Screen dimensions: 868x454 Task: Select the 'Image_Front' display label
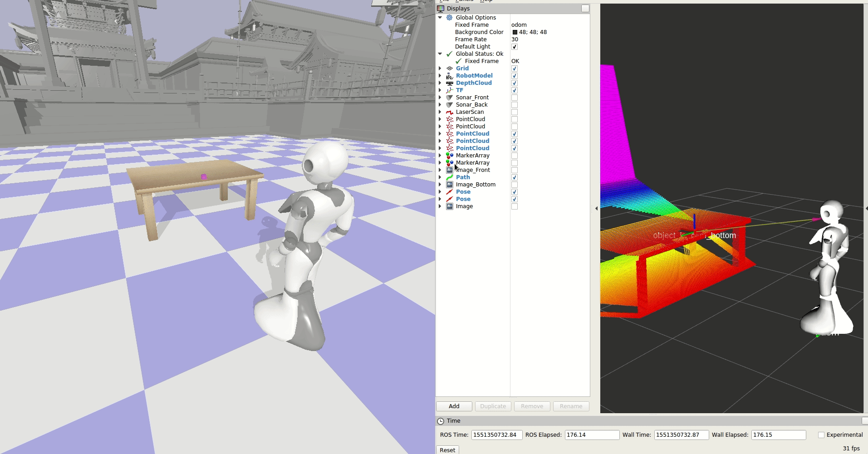[x=473, y=170]
